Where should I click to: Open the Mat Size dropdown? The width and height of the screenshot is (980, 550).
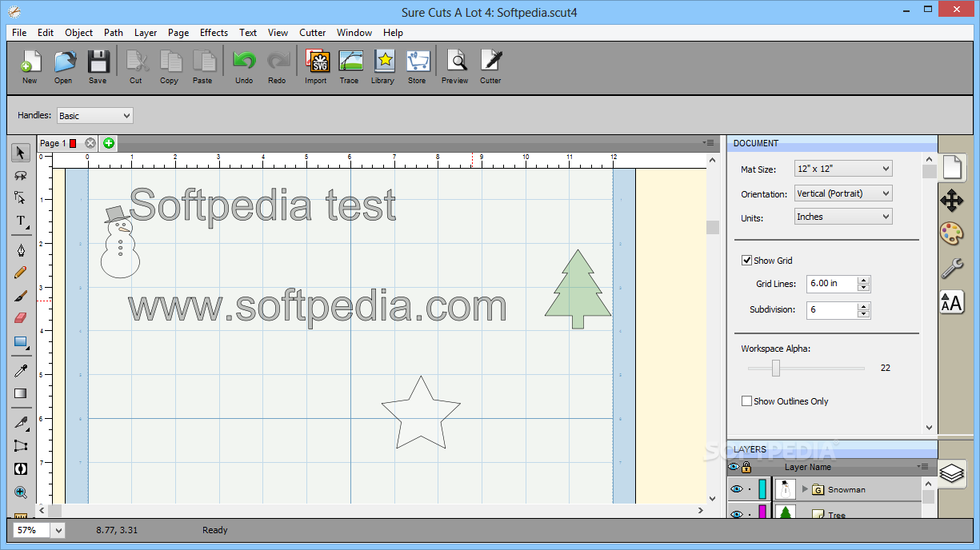[x=844, y=169]
